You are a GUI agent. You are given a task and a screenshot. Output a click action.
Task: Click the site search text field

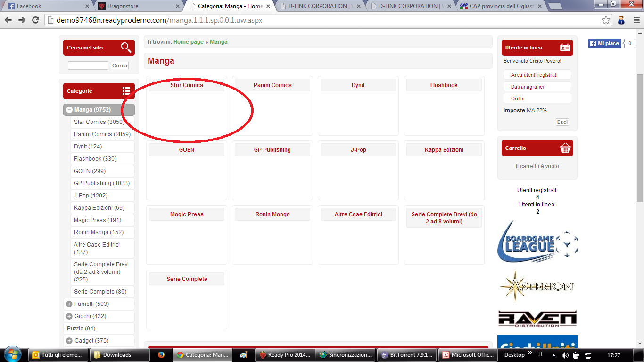tap(88, 66)
